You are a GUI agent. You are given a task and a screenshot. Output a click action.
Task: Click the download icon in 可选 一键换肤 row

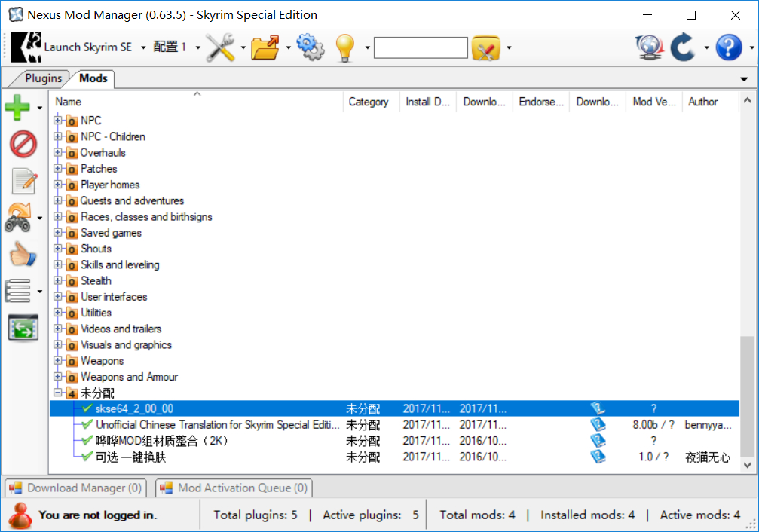click(598, 457)
